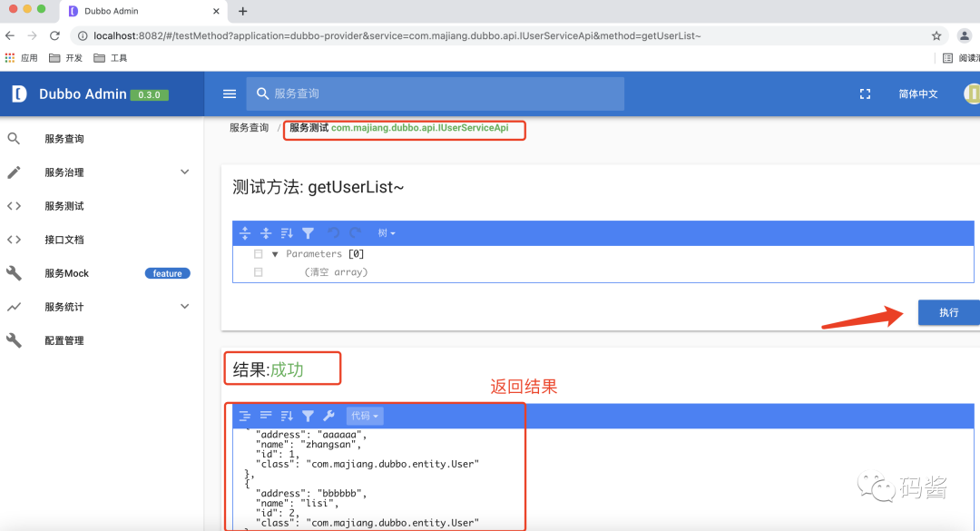Click the 服务查询 breadcrumb link
This screenshot has height=531, width=980.
tap(249, 128)
